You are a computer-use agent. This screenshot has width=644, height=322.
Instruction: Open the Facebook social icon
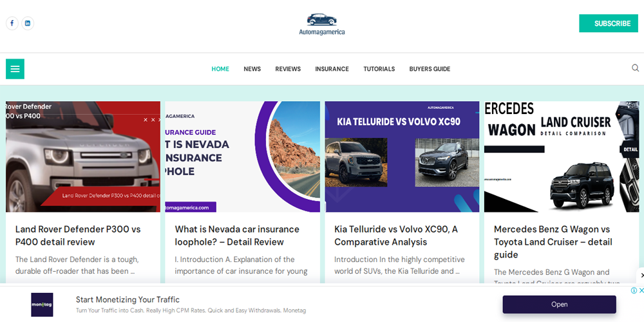point(12,23)
